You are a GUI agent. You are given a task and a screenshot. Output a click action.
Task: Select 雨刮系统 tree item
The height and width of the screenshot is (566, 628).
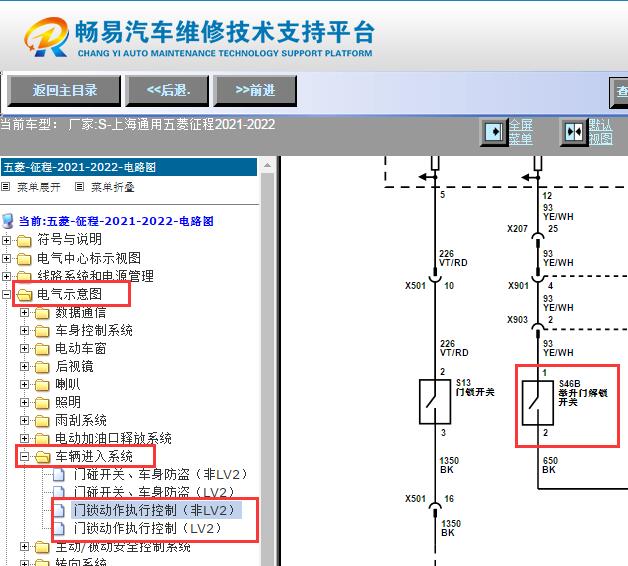pos(81,420)
